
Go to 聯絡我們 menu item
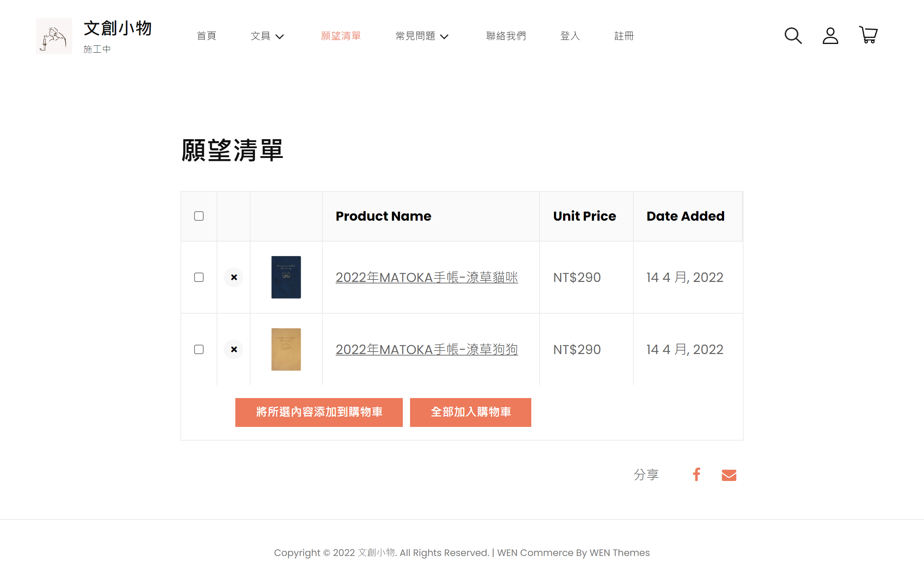(506, 36)
